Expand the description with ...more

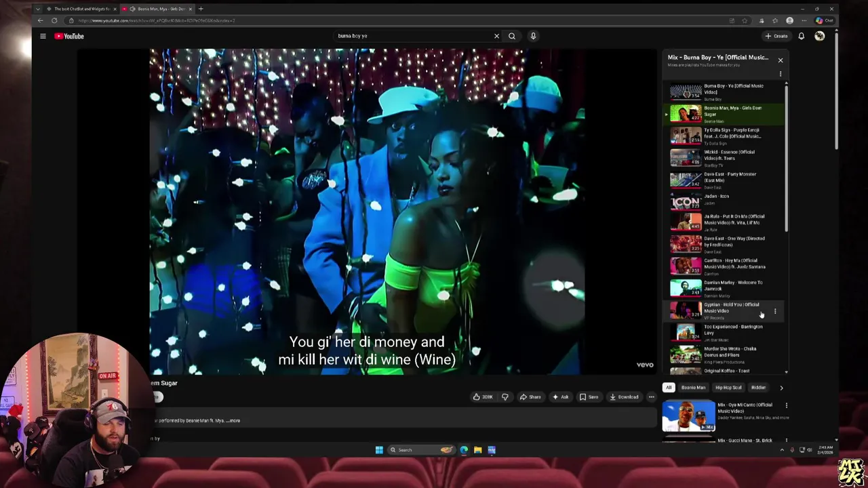click(233, 420)
